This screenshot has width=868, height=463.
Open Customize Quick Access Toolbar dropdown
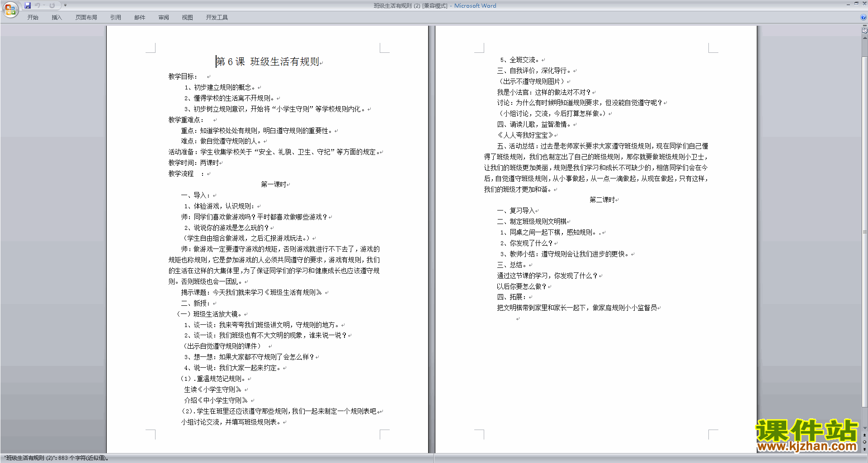(65, 5)
